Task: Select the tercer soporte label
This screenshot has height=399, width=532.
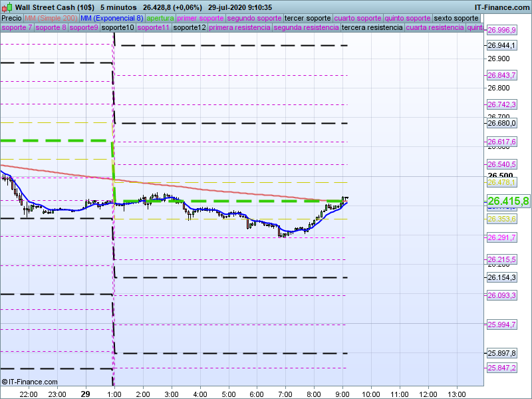Action: (307, 18)
